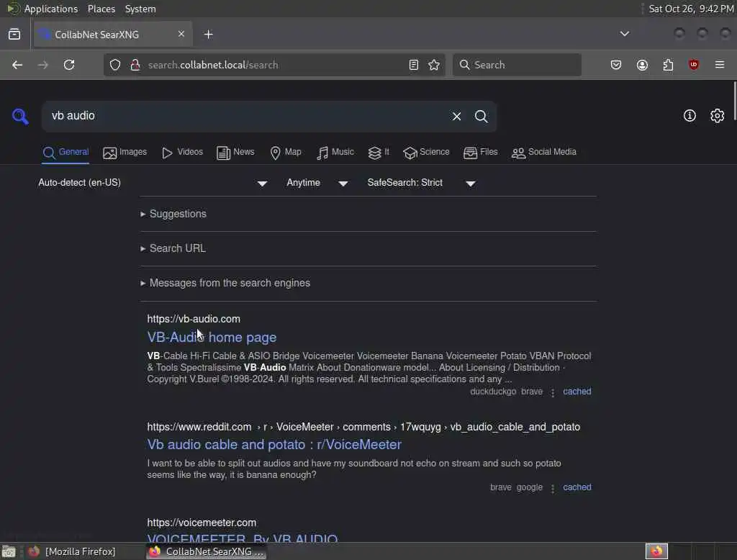The height and width of the screenshot is (560, 737).
Task: Switch to Social Media category
Action: coord(543,153)
